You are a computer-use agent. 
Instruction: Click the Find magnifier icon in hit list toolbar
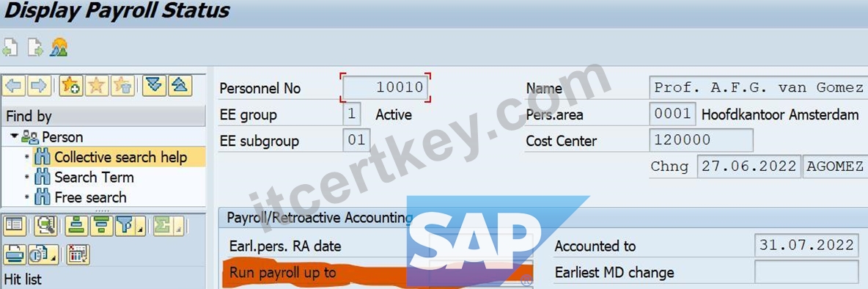(x=46, y=225)
